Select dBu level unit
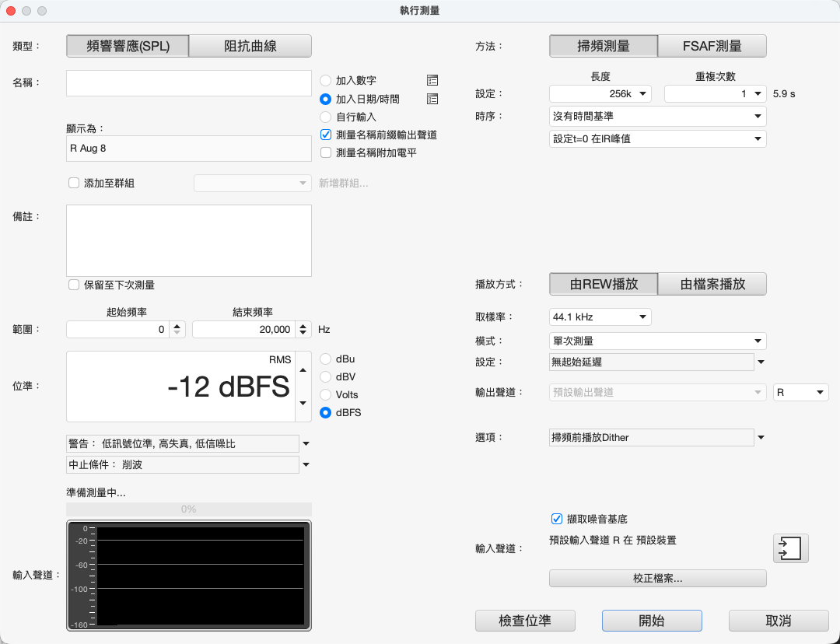 pos(325,359)
